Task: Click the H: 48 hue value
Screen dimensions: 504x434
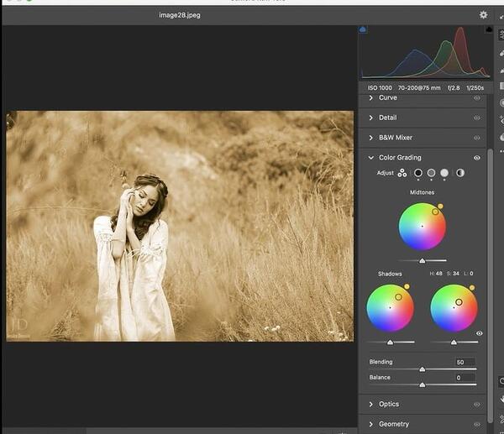Action: [x=436, y=274]
